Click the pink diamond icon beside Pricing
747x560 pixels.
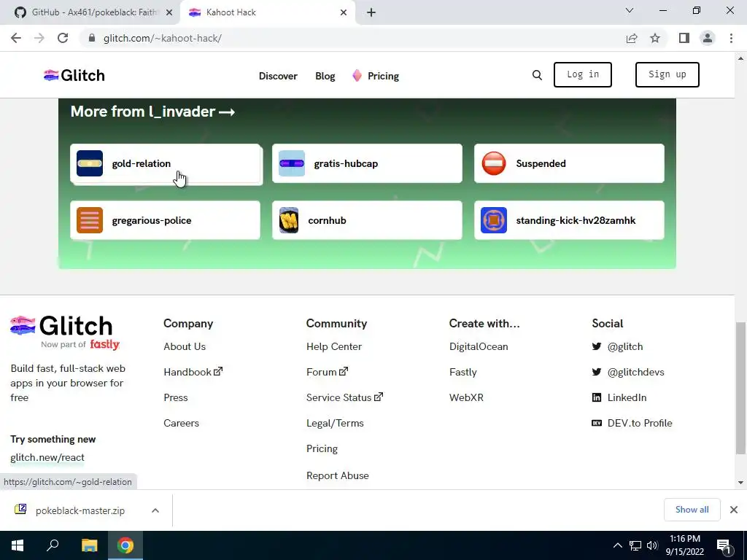pos(357,75)
